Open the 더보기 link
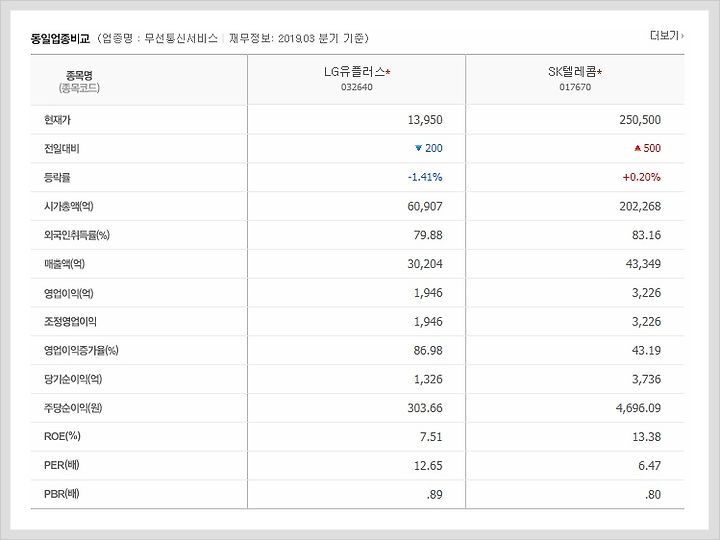This screenshot has height=540, width=720. (666, 35)
